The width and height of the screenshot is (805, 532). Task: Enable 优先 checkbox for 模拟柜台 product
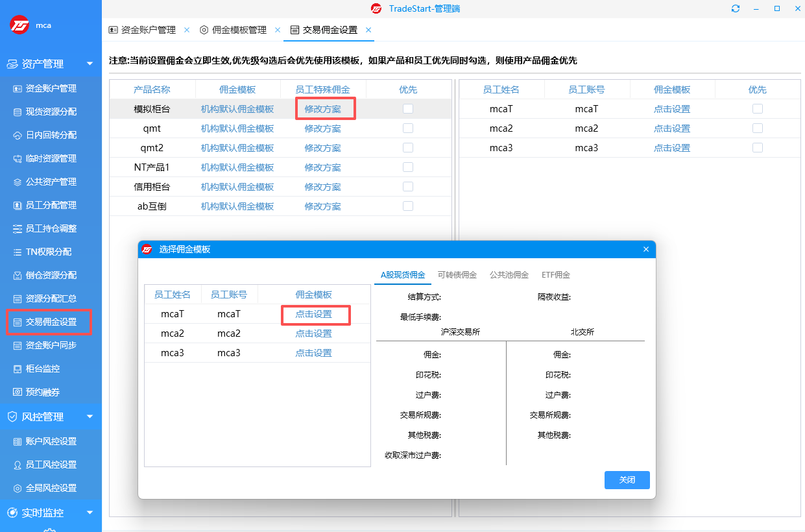coord(408,109)
